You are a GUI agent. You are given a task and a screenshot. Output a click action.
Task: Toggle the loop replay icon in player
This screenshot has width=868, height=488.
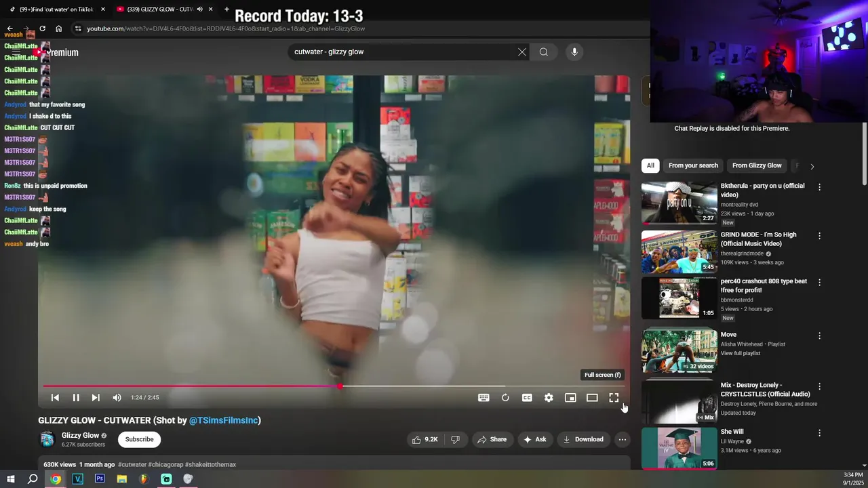(505, 398)
